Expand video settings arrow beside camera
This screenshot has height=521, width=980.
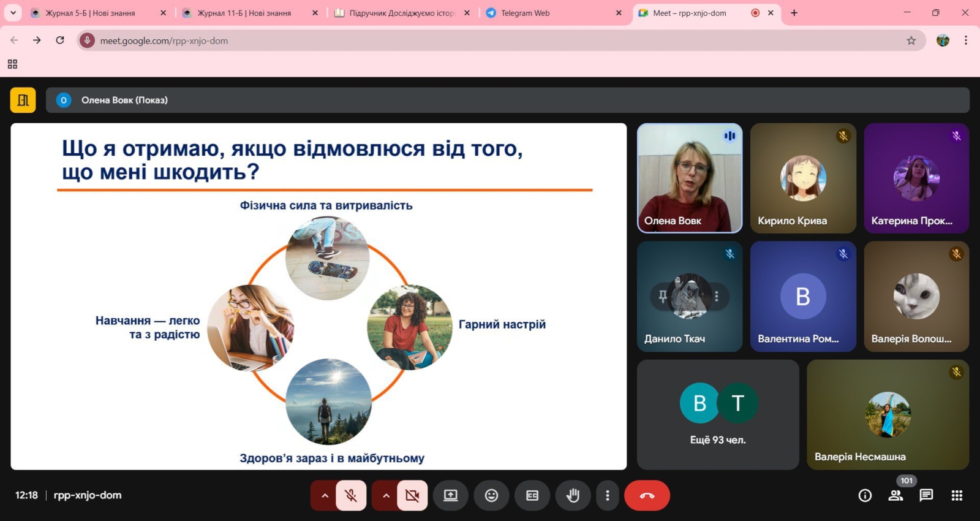click(x=386, y=495)
